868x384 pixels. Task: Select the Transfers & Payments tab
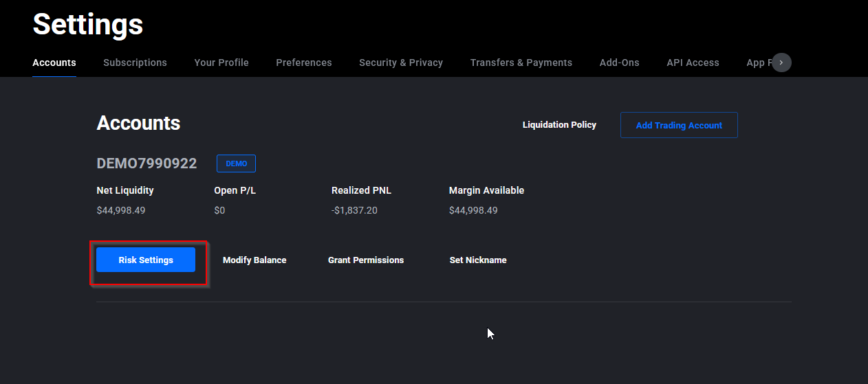[x=521, y=63]
